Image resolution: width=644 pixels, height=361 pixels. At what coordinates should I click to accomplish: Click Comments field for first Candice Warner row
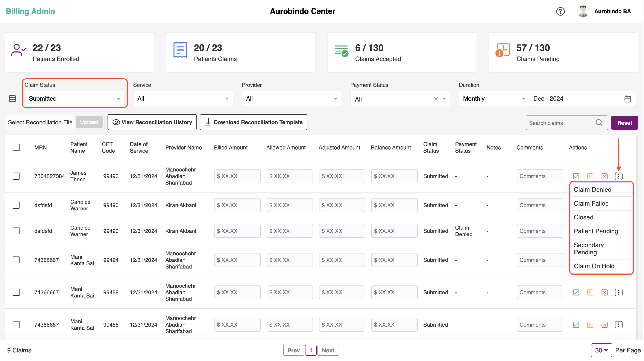tap(539, 205)
